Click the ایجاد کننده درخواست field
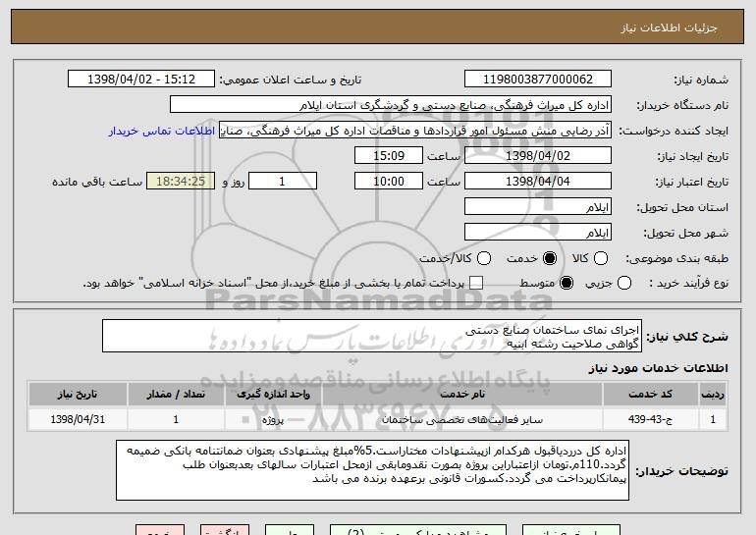 point(415,131)
